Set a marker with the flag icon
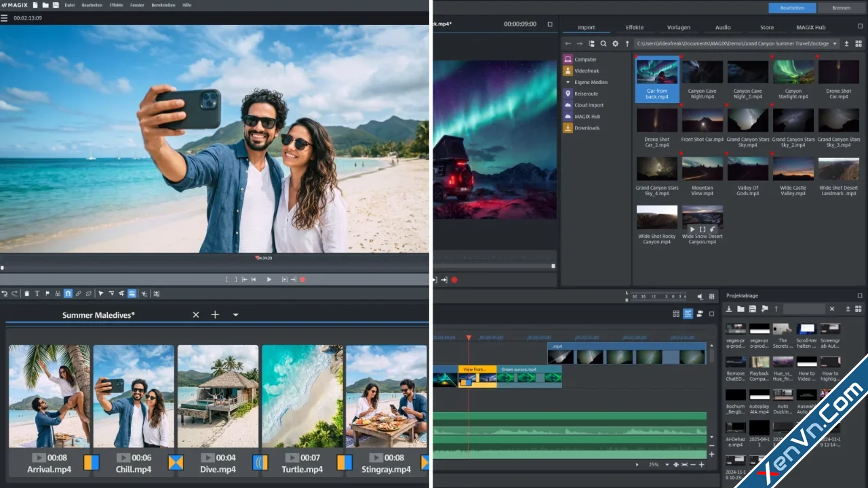 point(47,293)
